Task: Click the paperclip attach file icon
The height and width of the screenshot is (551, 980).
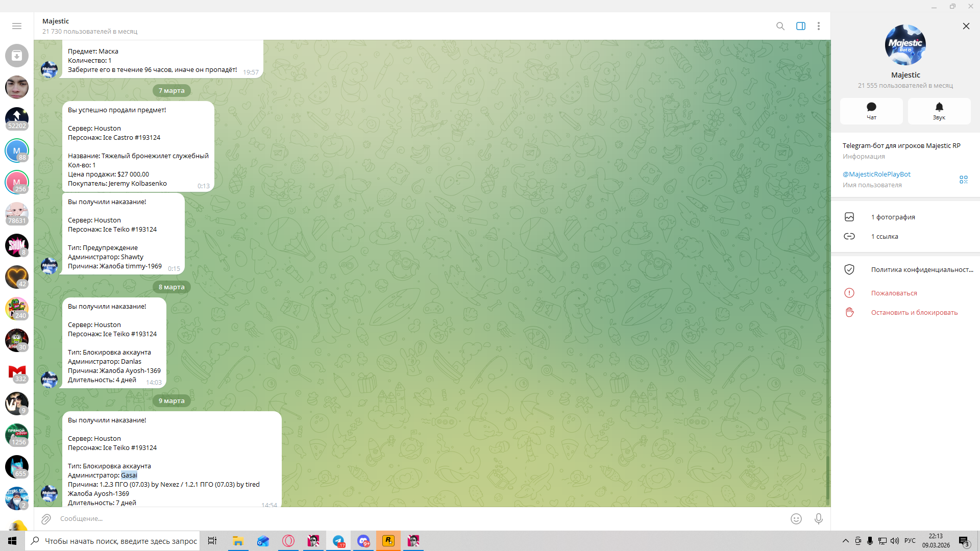Action: [46, 519]
